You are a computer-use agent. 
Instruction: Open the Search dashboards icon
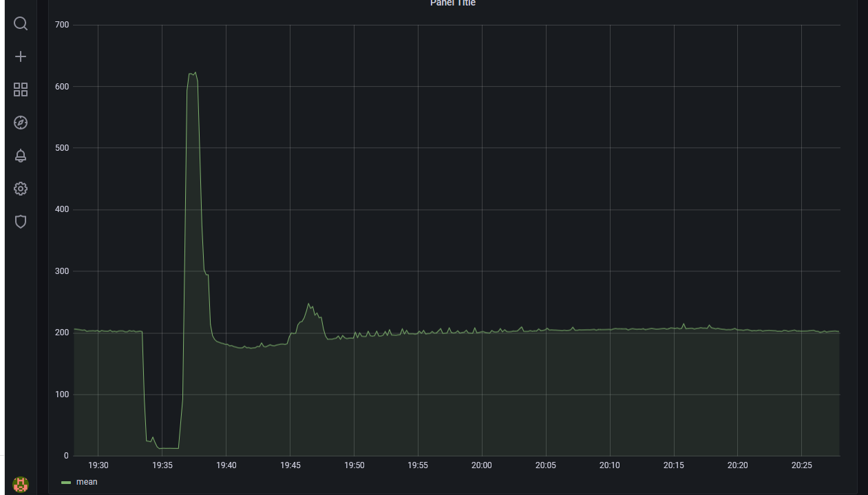pyautogui.click(x=21, y=23)
